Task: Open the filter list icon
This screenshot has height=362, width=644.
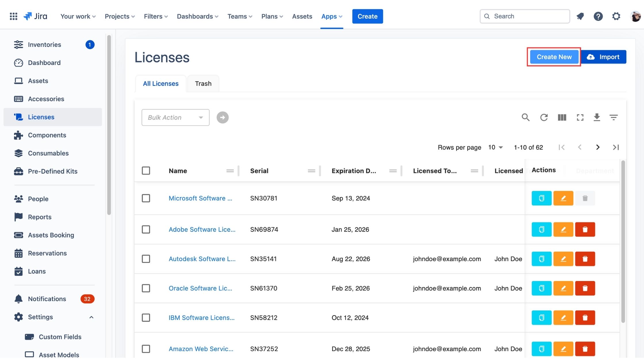Action: tap(614, 117)
